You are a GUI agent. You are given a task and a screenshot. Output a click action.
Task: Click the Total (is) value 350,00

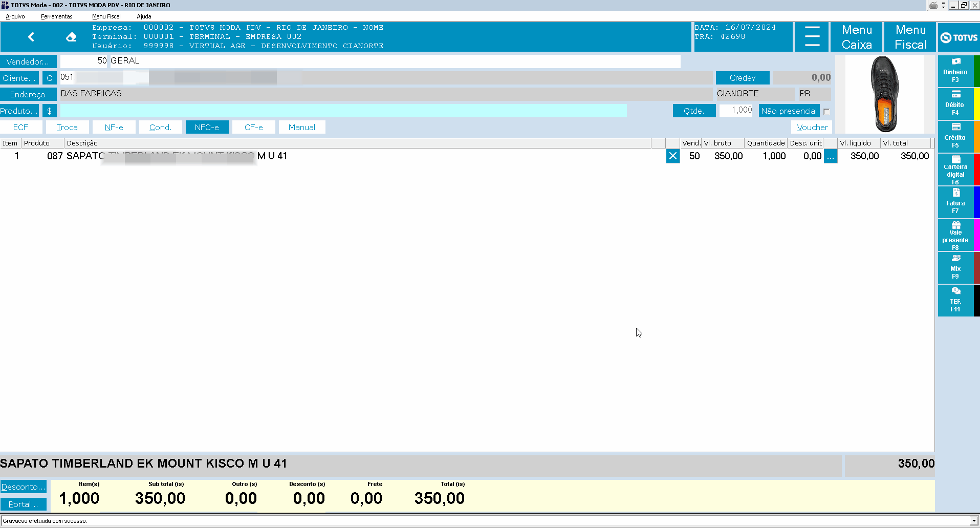440,498
